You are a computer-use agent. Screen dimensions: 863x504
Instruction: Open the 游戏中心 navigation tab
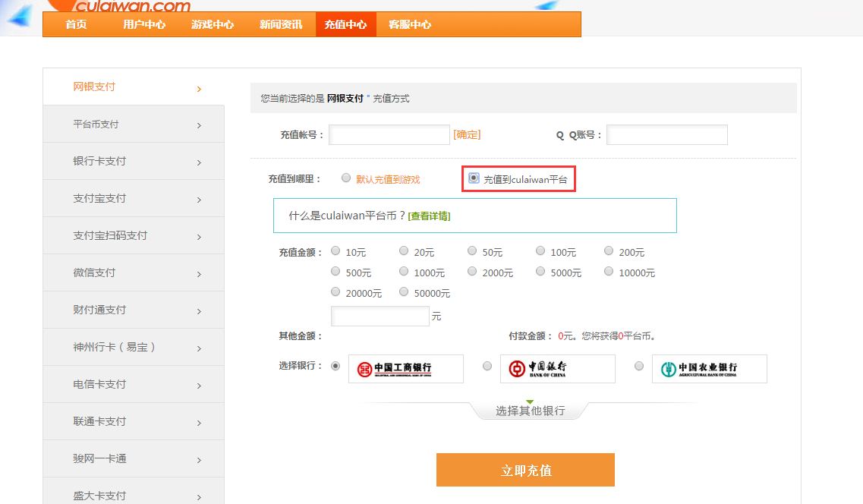tap(213, 24)
